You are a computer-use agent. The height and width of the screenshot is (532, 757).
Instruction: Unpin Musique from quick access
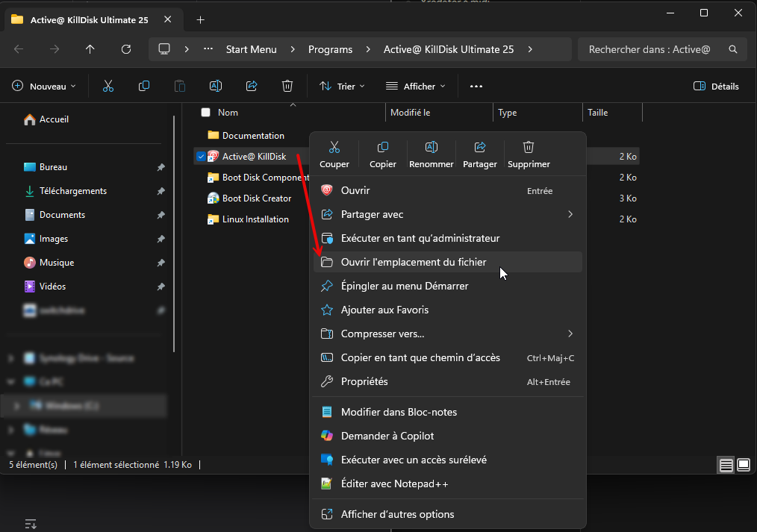click(x=161, y=263)
